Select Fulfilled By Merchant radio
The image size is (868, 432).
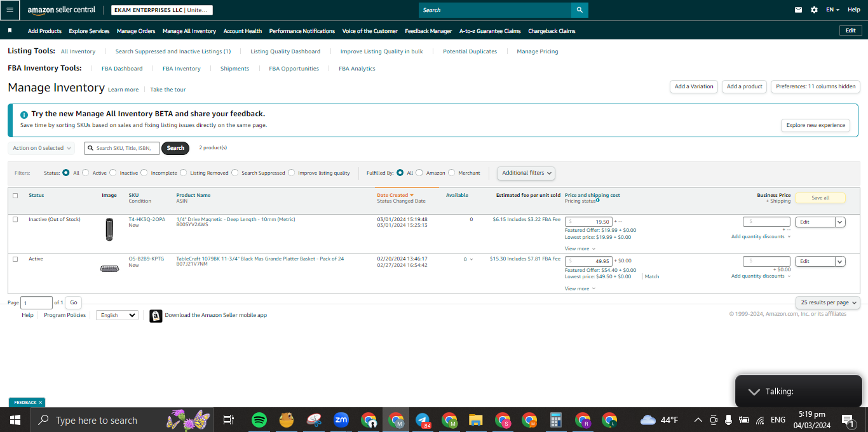coord(452,173)
